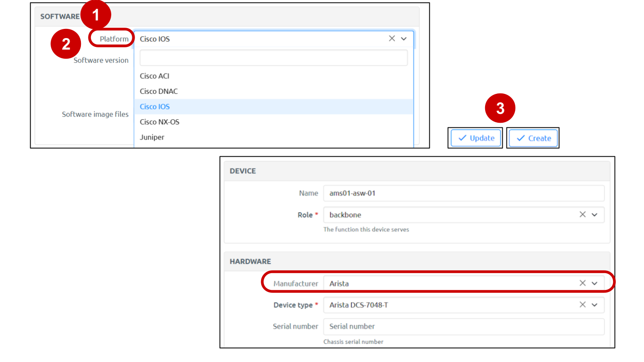Screen dimensions: 644x362
Task: Click the red step 3 marker
Action: point(500,109)
